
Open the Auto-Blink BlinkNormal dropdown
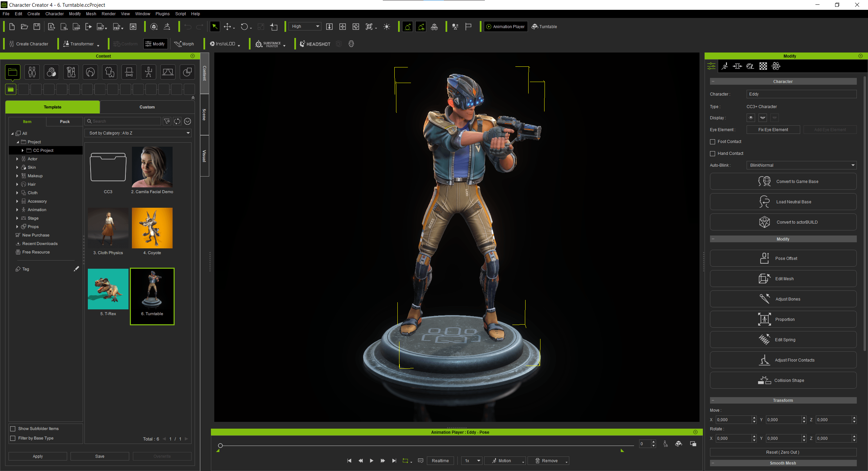click(x=801, y=165)
